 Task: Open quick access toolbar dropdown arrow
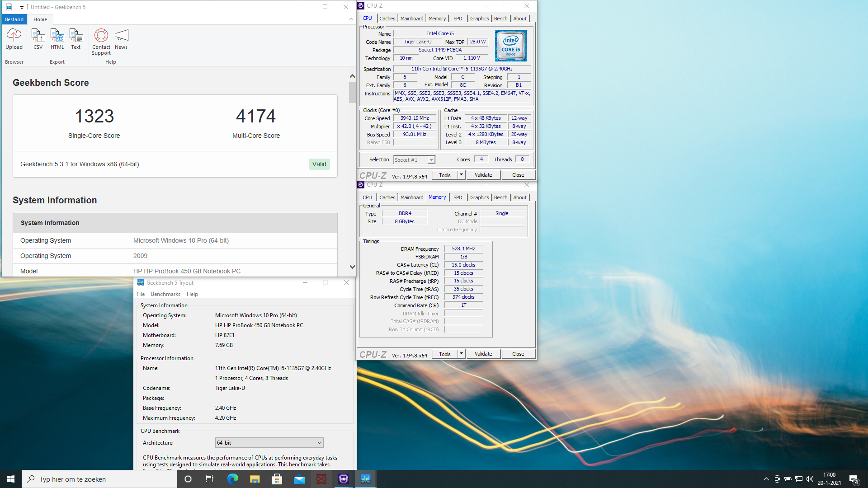point(22,7)
